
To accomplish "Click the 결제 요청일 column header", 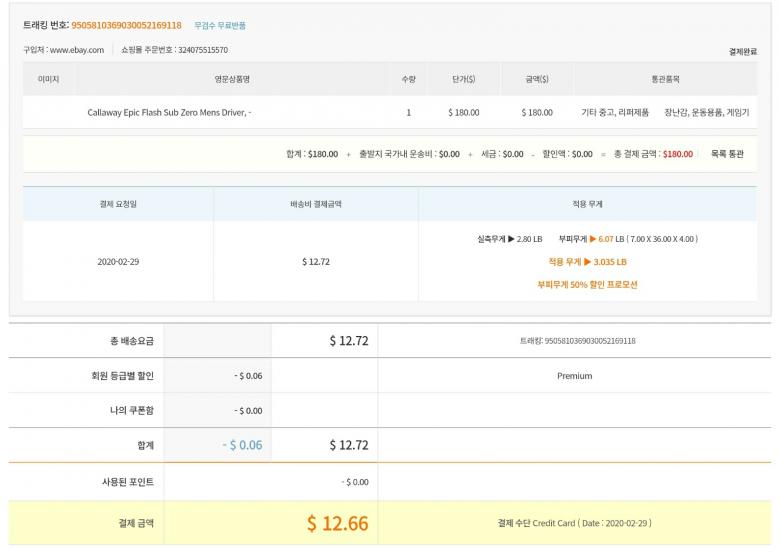I will [x=118, y=204].
